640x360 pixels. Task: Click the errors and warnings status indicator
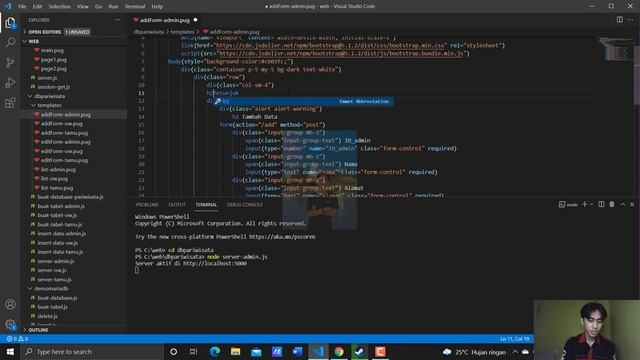click(x=17, y=339)
